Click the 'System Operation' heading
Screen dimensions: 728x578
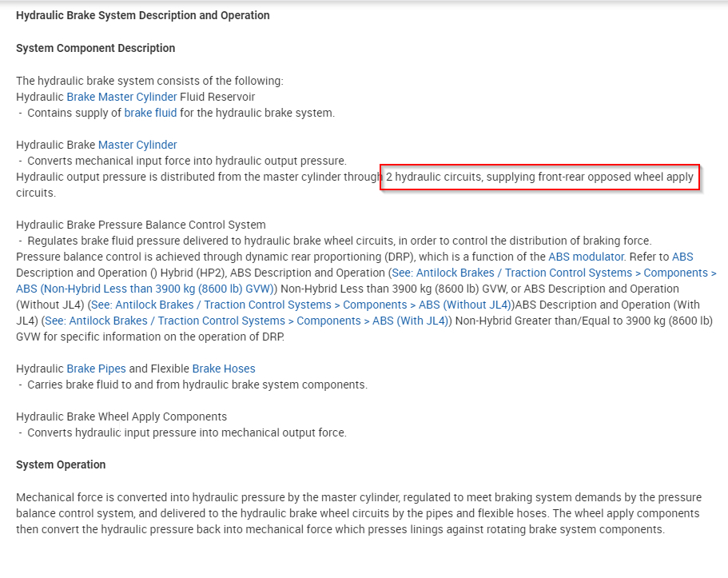(x=61, y=464)
